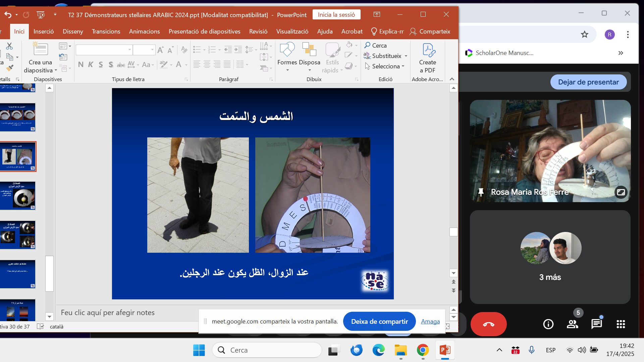Open the Disposa arrange menu

click(x=309, y=57)
